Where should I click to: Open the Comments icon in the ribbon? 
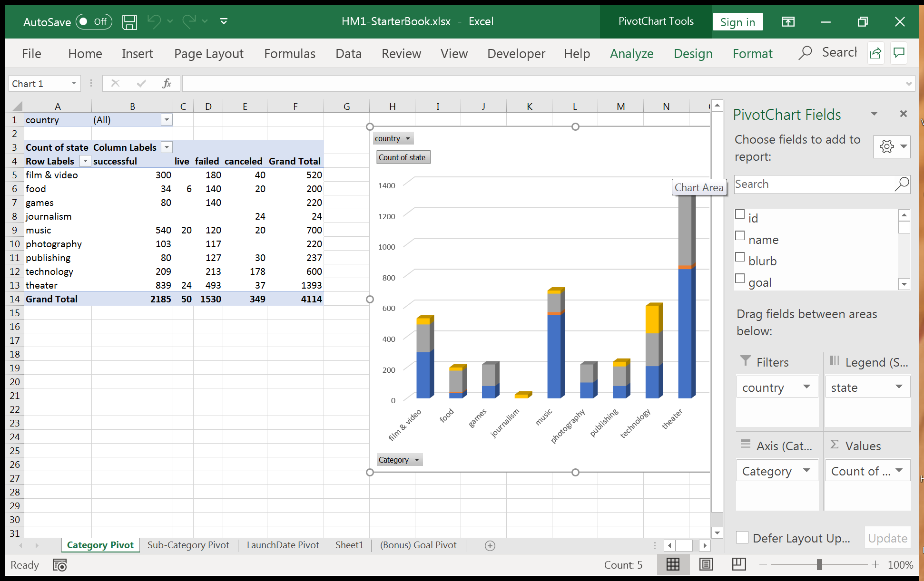(x=899, y=53)
